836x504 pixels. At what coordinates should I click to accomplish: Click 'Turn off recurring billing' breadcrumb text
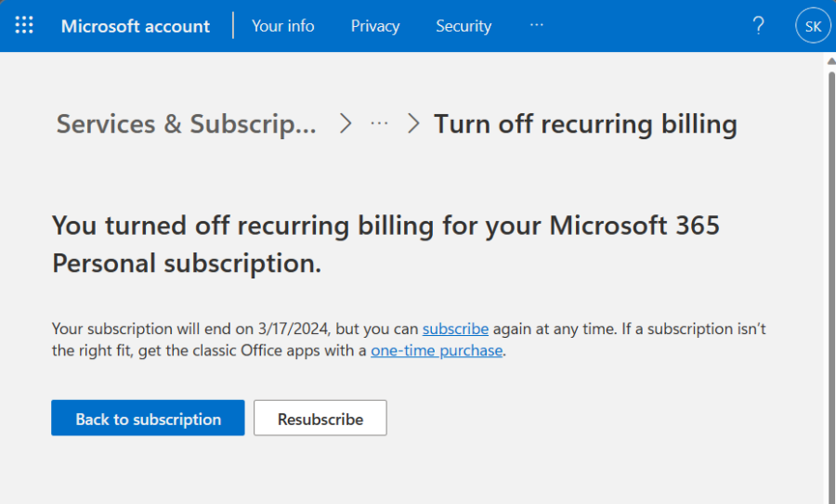585,124
